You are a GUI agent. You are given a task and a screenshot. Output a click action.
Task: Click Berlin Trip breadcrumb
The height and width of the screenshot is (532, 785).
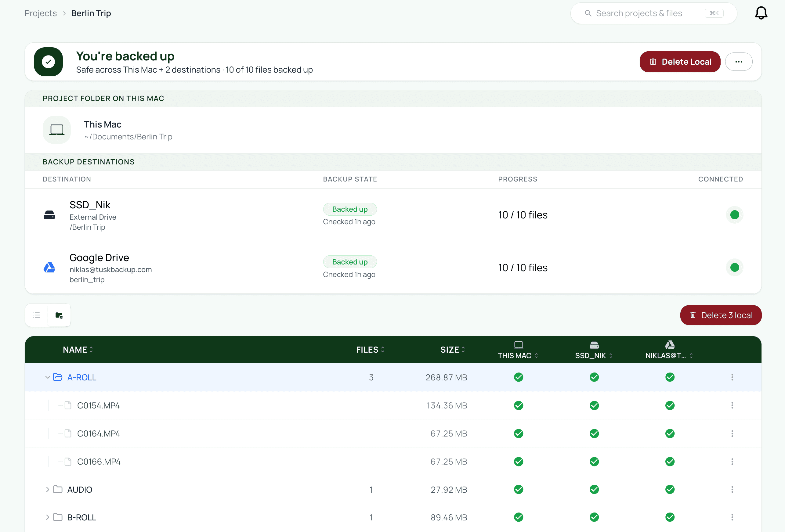(x=91, y=13)
